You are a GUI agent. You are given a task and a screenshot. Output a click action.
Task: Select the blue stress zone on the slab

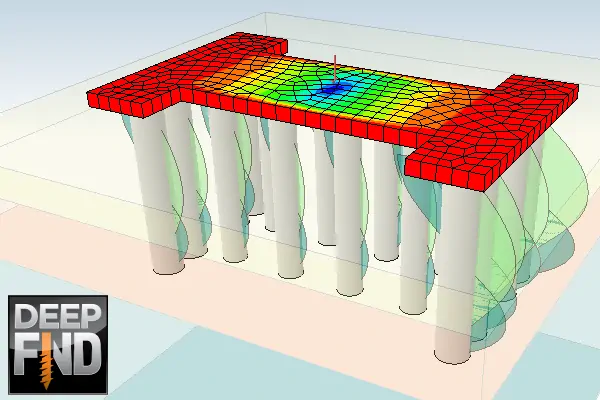click(333, 88)
